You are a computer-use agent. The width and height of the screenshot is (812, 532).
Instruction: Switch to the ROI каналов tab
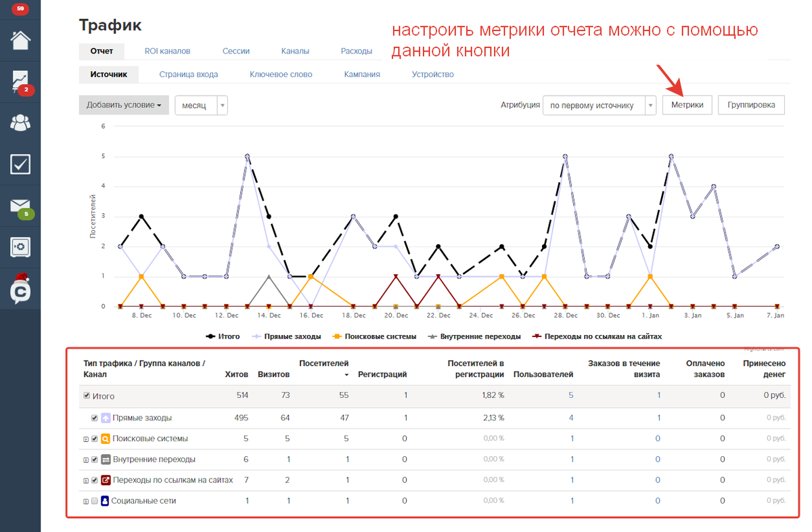tap(167, 51)
